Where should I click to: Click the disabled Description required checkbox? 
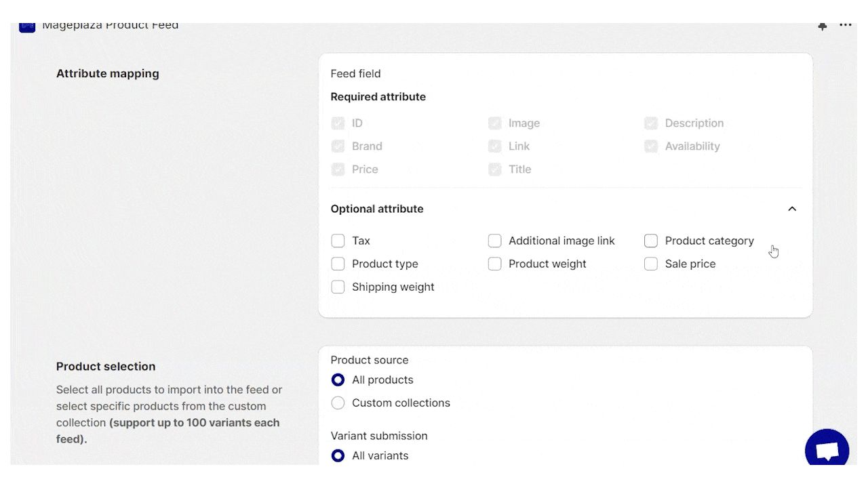[651, 123]
